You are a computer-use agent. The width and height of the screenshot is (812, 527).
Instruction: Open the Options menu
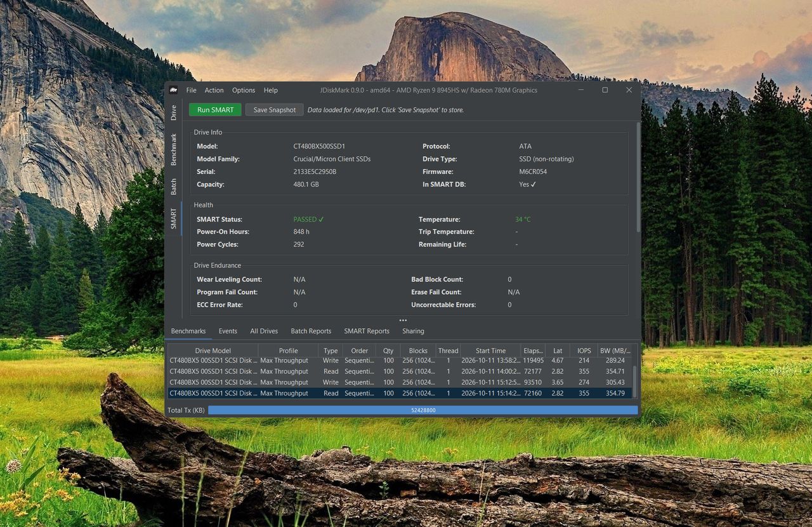point(244,90)
